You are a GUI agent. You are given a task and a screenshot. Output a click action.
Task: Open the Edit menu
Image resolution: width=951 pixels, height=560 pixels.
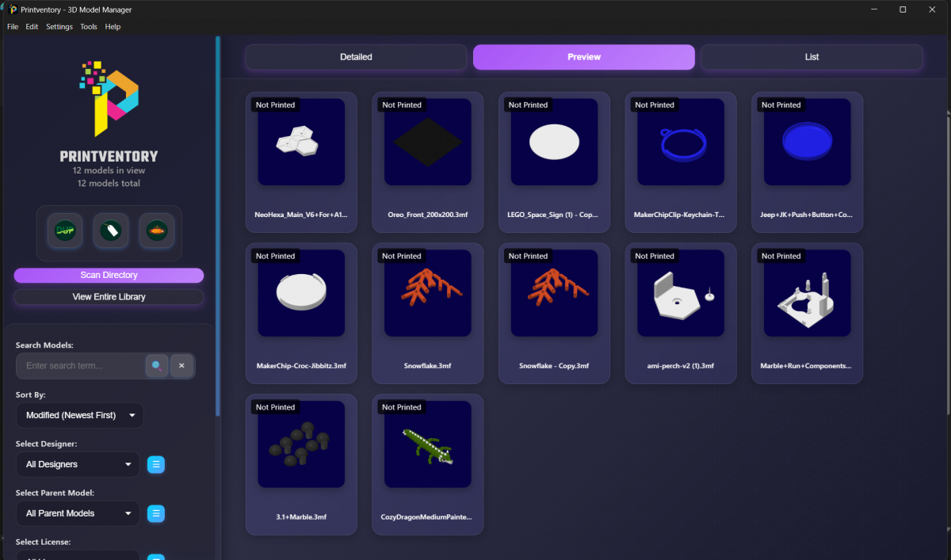(32, 27)
